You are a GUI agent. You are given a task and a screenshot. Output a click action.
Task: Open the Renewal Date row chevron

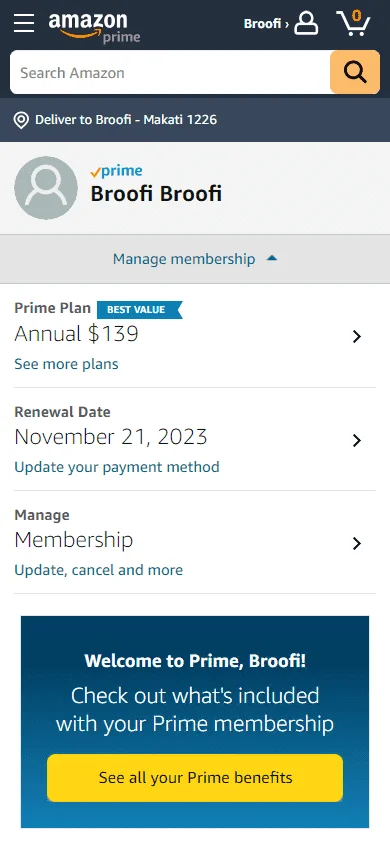[356, 441]
